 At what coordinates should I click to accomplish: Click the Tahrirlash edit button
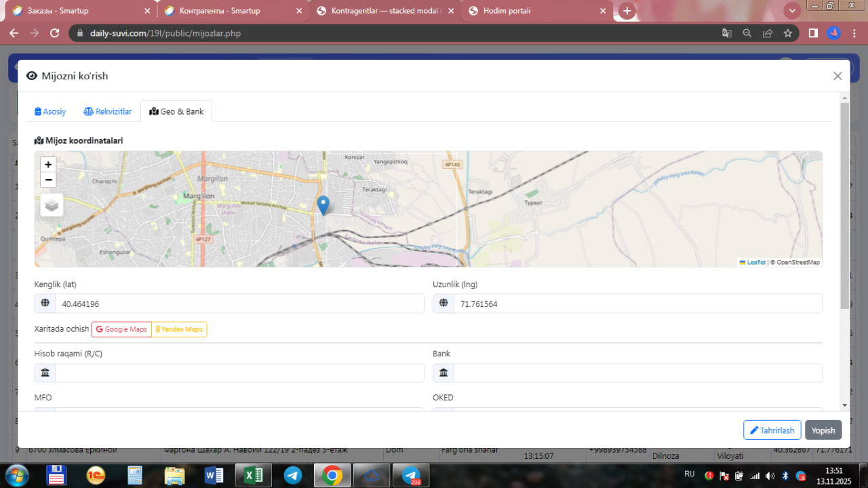(x=772, y=430)
